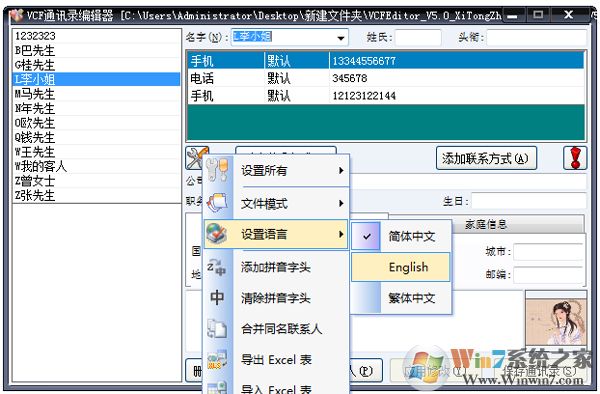Click the 城市 input field
Viewport: 600px width, 394px height.
(548, 252)
